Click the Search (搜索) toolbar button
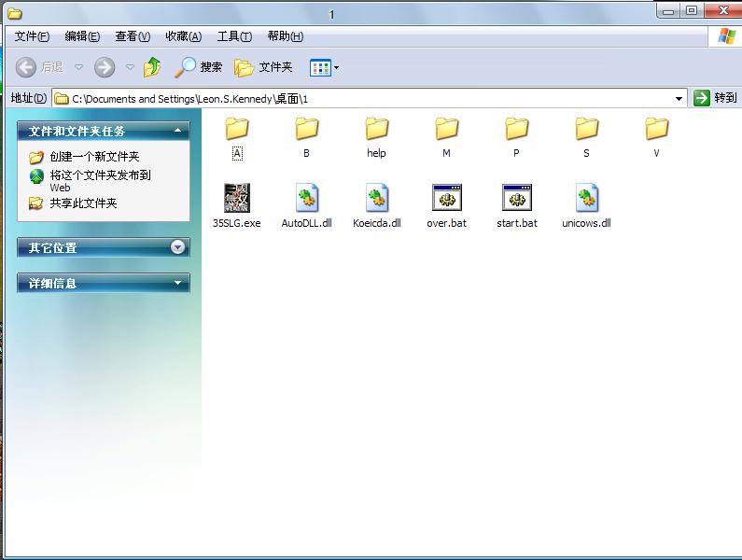This screenshot has width=742, height=560. 200,67
